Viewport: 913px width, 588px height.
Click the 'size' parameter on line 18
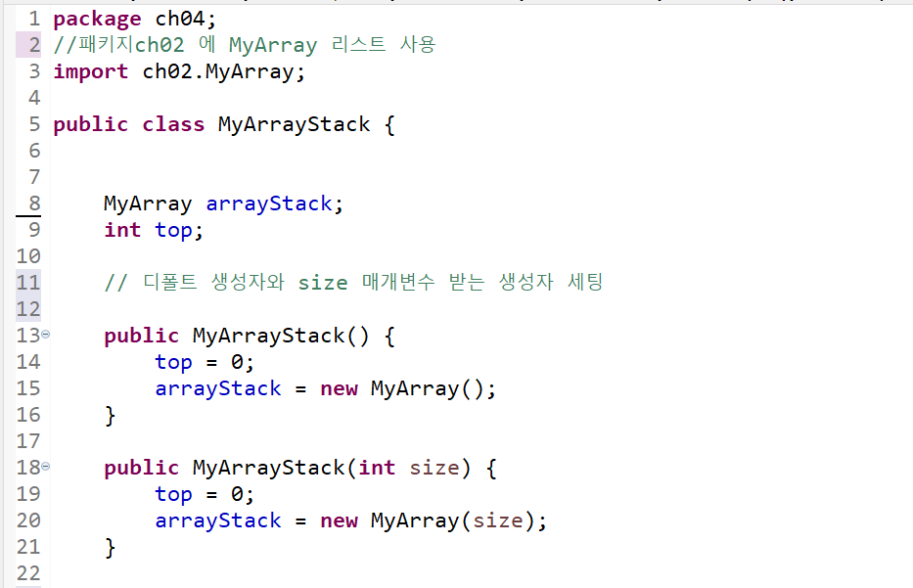point(434,468)
